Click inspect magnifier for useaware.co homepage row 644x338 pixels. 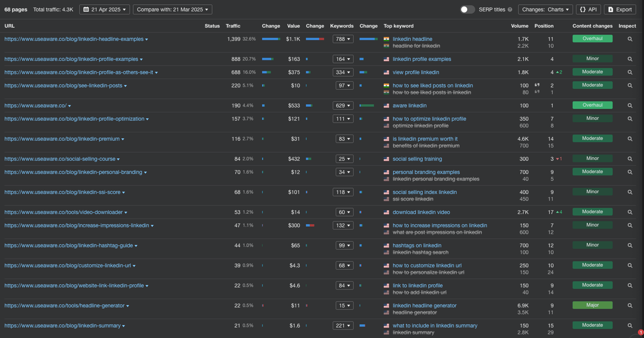(x=630, y=106)
